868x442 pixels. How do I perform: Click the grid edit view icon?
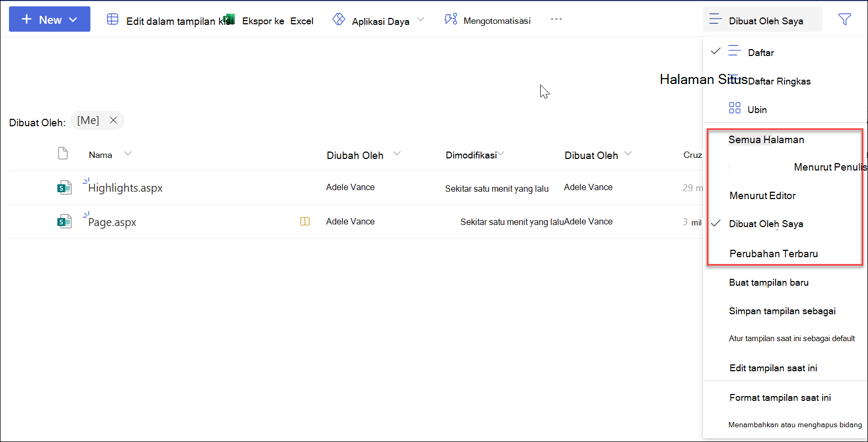[113, 20]
